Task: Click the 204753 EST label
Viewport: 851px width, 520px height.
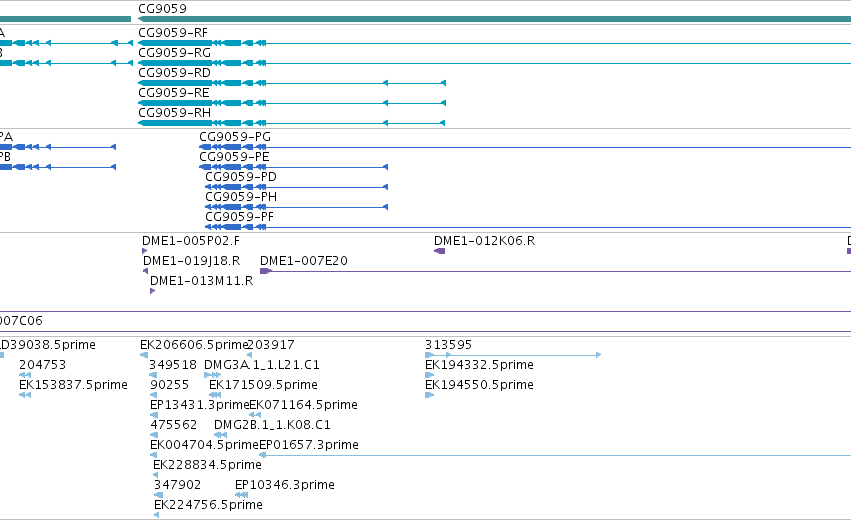Action: pos(42,365)
